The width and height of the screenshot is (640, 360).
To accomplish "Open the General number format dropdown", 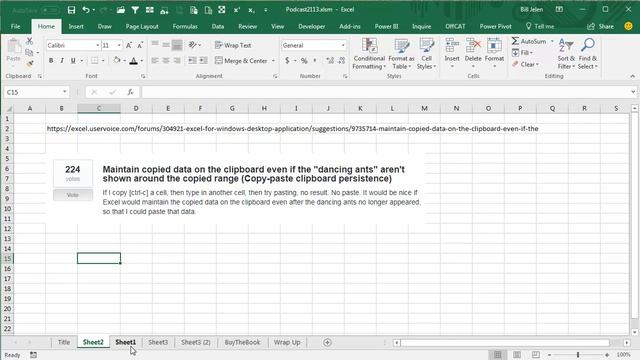I will (x=343, y=45).
